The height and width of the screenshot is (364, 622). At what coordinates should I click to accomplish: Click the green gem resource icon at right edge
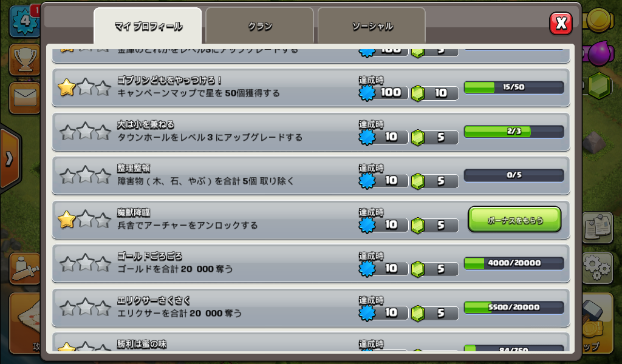click(x=598, y=85)
